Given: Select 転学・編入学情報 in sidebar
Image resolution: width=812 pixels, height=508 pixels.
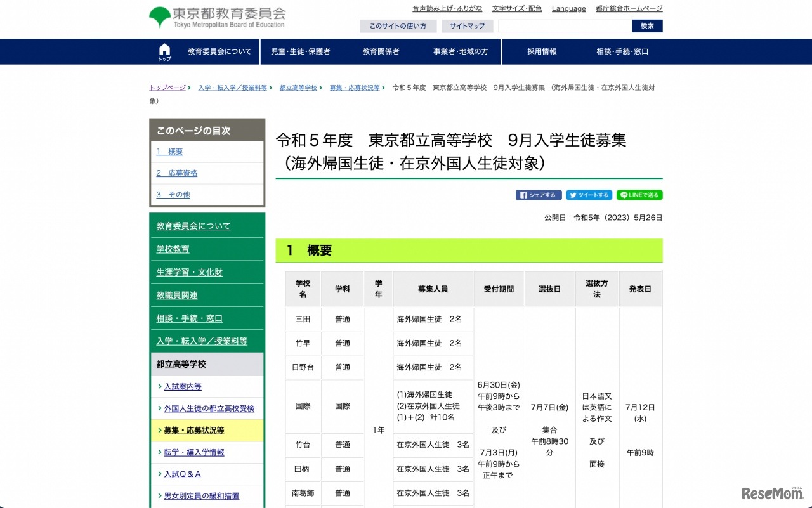Looking at the screenshot, I should coord(194,452).
